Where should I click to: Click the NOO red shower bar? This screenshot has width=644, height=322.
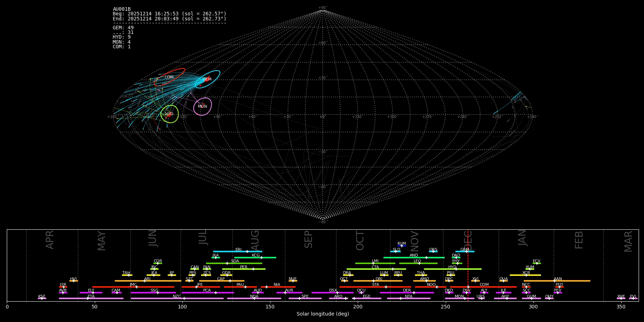[x=431, y=287]
